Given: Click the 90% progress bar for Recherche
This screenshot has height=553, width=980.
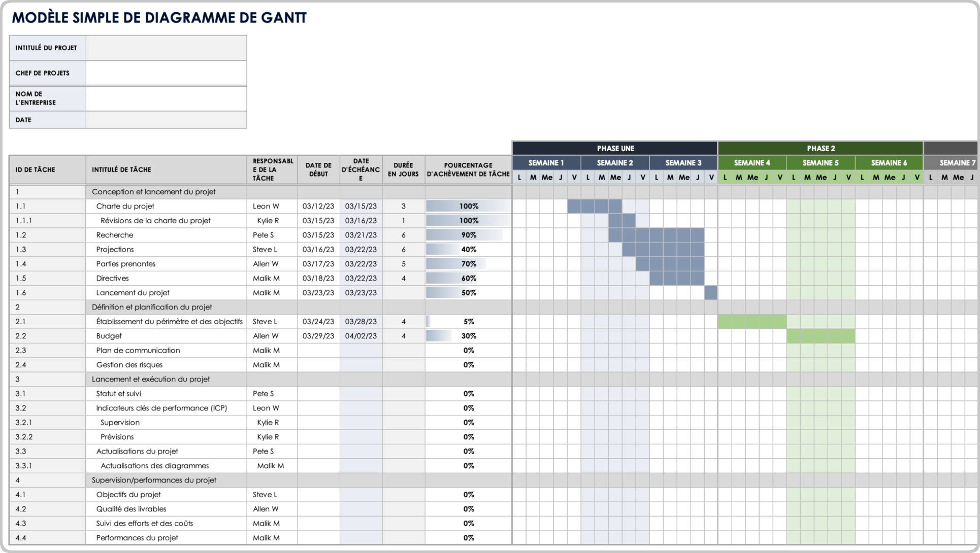Looking at the screenshot, I should 464,235.
